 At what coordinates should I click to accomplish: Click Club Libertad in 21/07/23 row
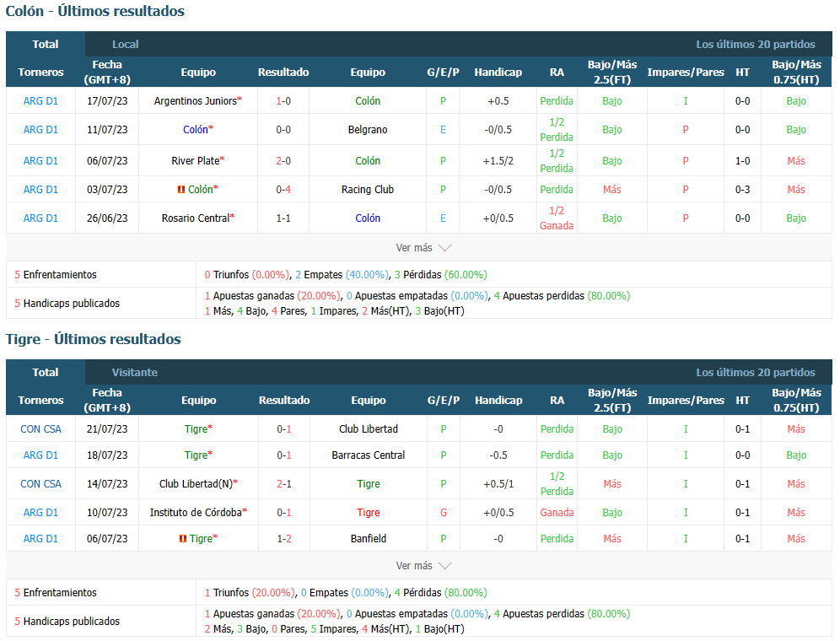pyautogui.click(x=369, y=428)
